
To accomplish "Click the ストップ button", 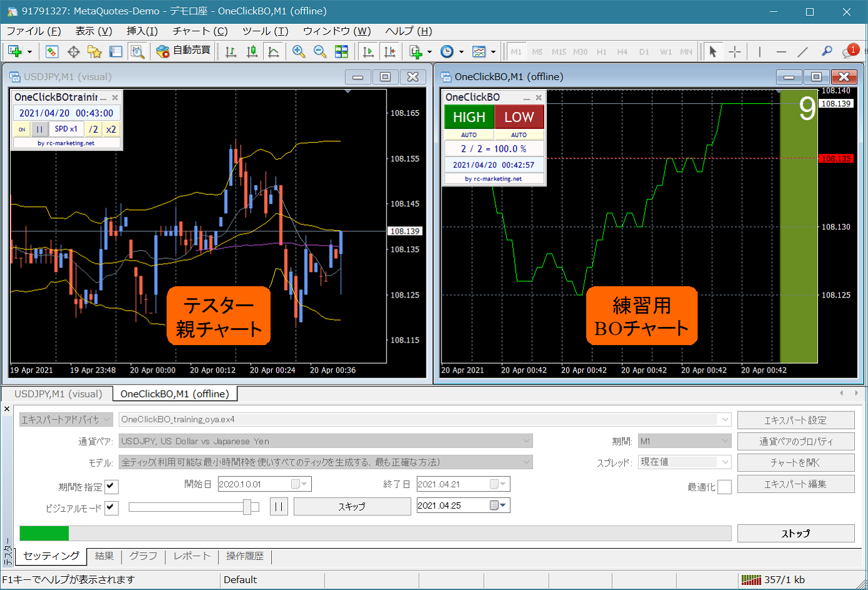I will 796,534.
